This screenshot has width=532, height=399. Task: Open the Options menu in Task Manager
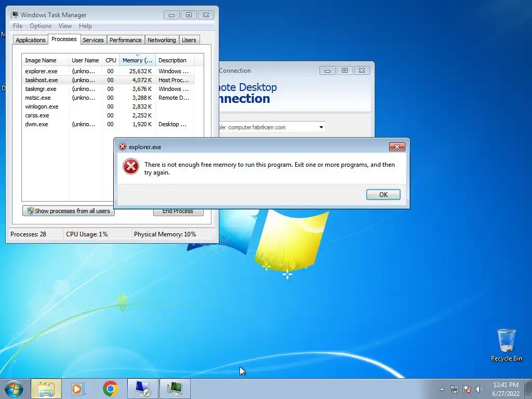coord(41,26)
